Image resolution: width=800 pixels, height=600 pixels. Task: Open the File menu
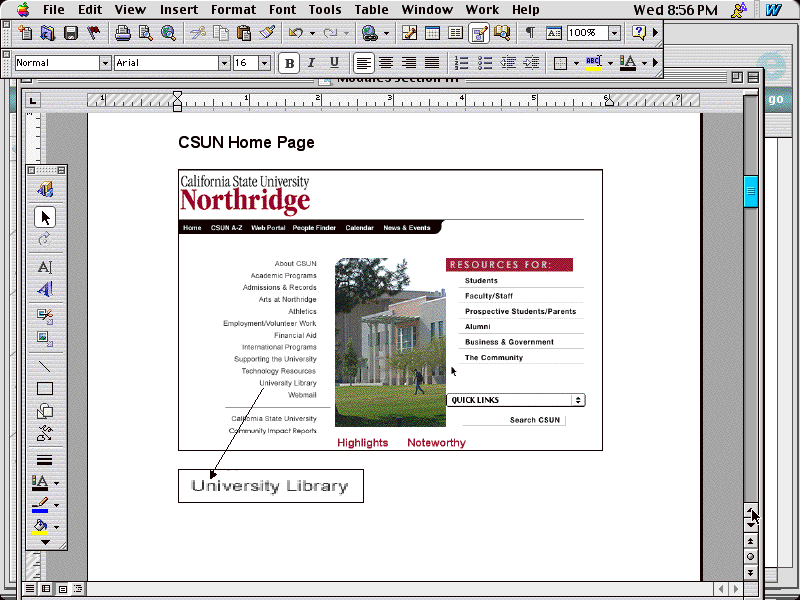click(x=54, y=10)
